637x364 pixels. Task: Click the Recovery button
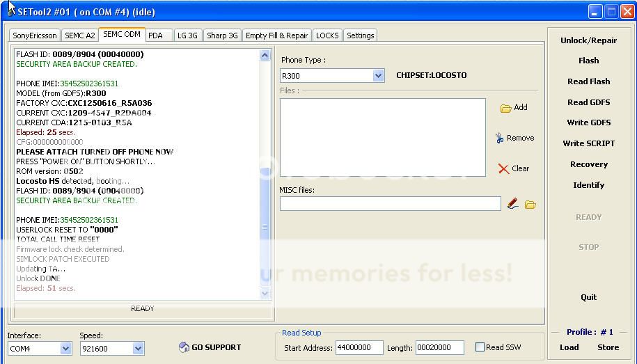pyautogui.click(x=589, y=164)
